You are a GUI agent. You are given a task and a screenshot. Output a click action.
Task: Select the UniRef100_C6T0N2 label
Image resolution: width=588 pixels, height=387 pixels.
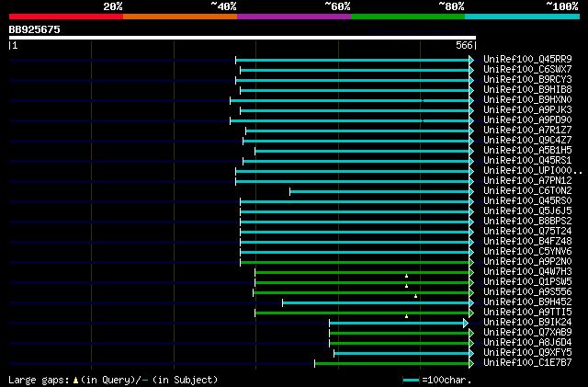527,191
